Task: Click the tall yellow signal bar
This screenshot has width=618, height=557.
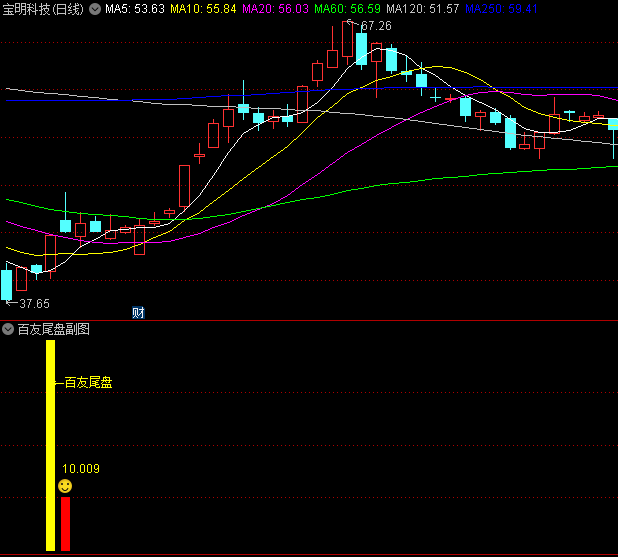Action: [50, 445]
